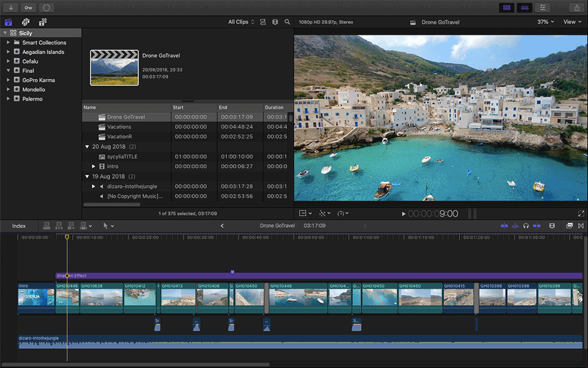
Task: Collapse the Sicily library
Action: 5,33
